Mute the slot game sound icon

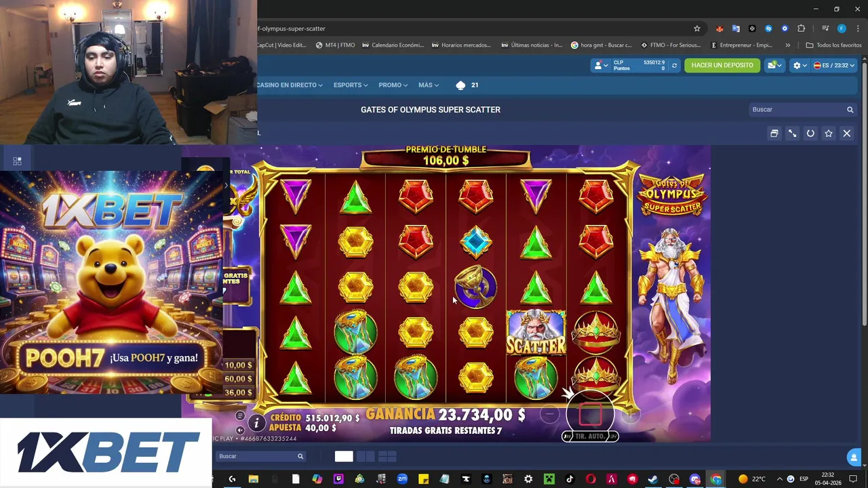[240, 430]
